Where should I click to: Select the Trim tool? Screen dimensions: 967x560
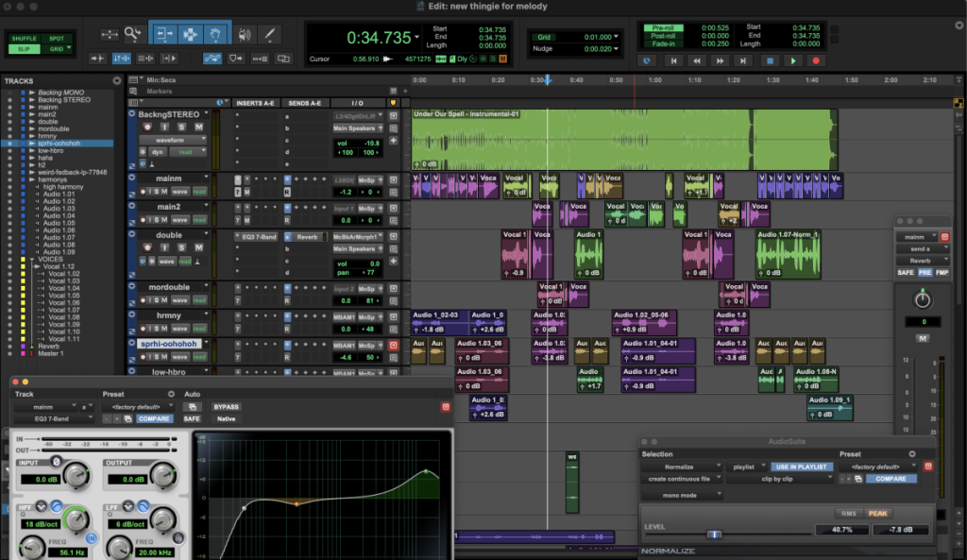click(165, 32)
